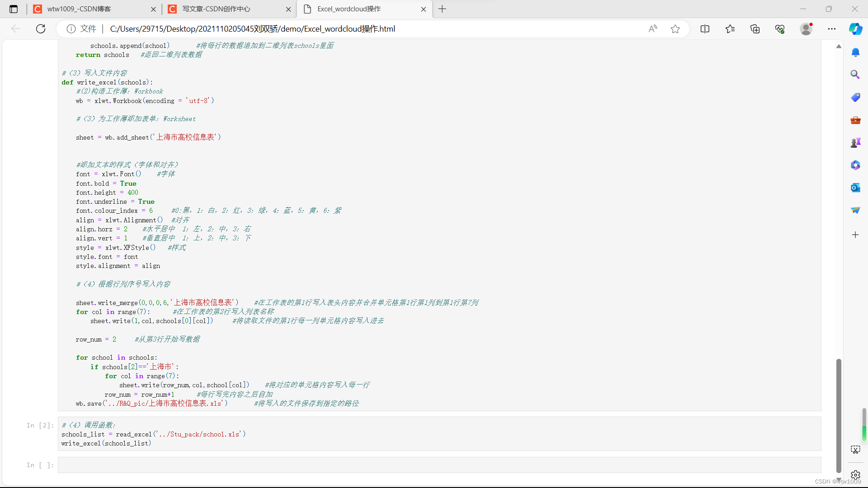Open Browser essentials panel

(780, 28)
